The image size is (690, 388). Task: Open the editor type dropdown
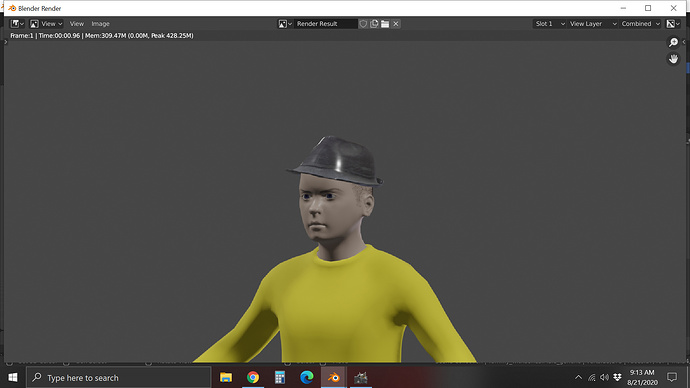pos(17,24)
